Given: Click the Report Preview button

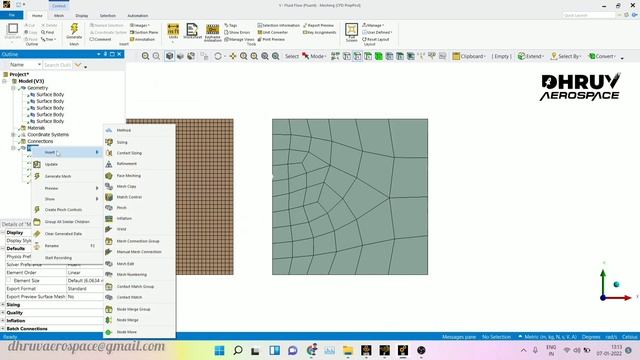Looking at the screenshot, I should tap(318, 25).
